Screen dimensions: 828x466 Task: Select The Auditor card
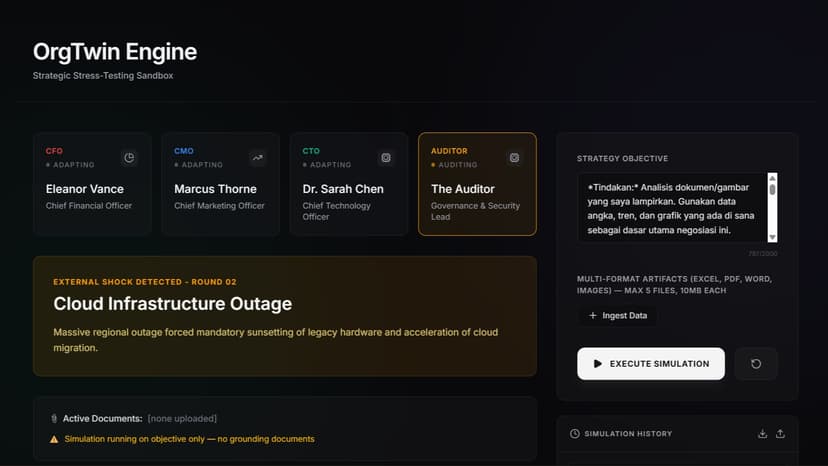477,184
